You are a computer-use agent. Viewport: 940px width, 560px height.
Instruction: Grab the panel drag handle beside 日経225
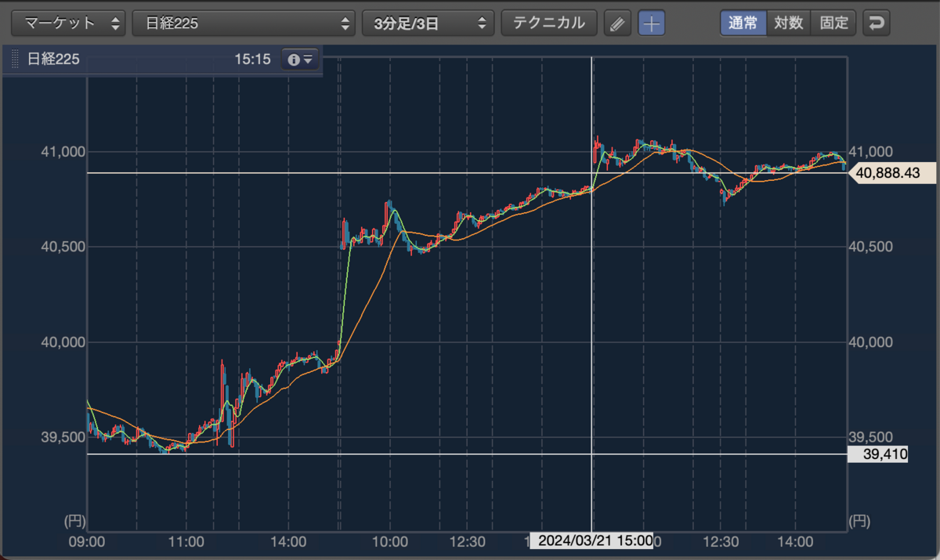[x=13, y=59]
